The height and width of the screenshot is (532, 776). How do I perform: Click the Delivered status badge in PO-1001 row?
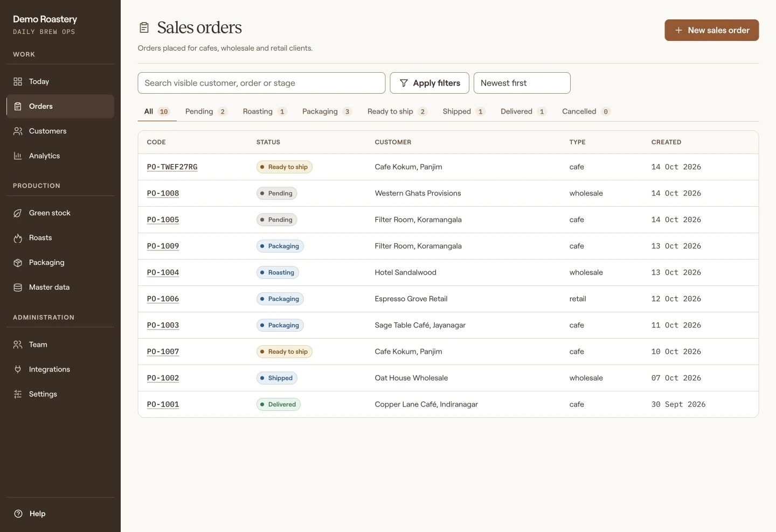(279, 404)
